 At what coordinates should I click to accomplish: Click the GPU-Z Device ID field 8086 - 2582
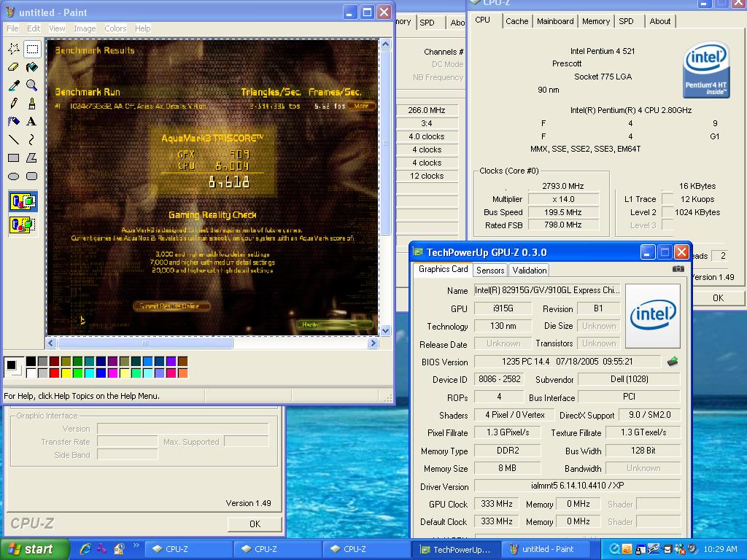(x=499, y=379)
